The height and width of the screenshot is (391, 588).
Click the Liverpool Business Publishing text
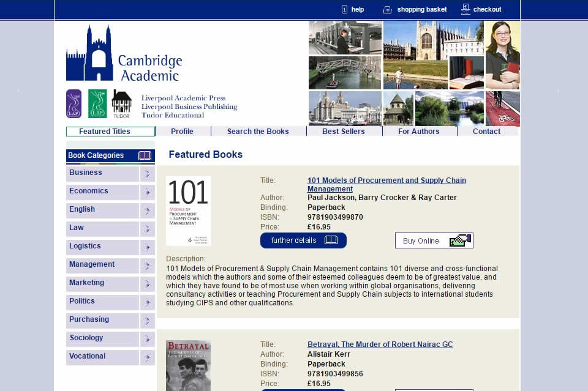click(x=189, y=106)
